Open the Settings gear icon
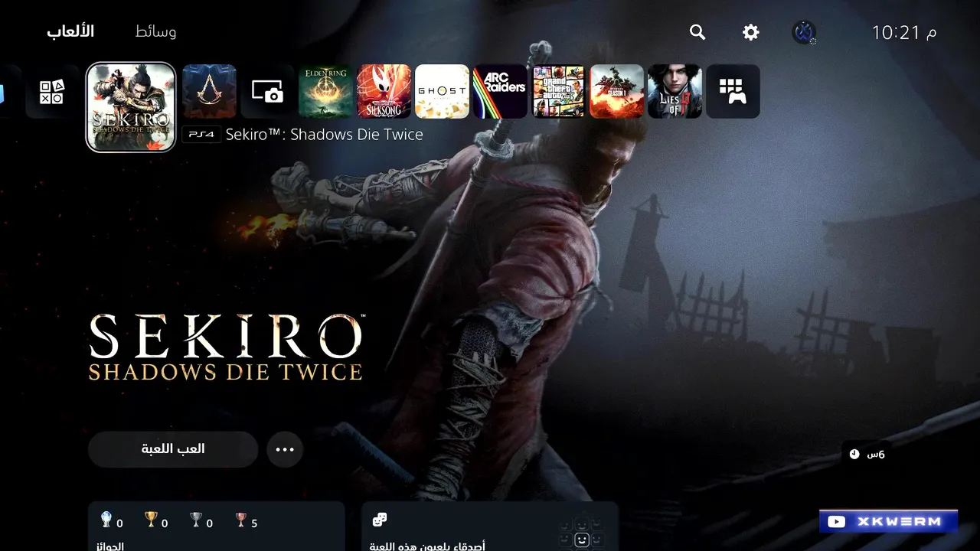980x551 pixels. (751, 32)
